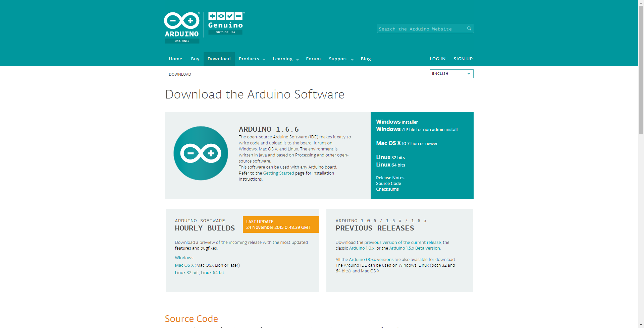Expand the Learning menu
Viewport: 644px width, 328px height.
click(x=285, y=59)
